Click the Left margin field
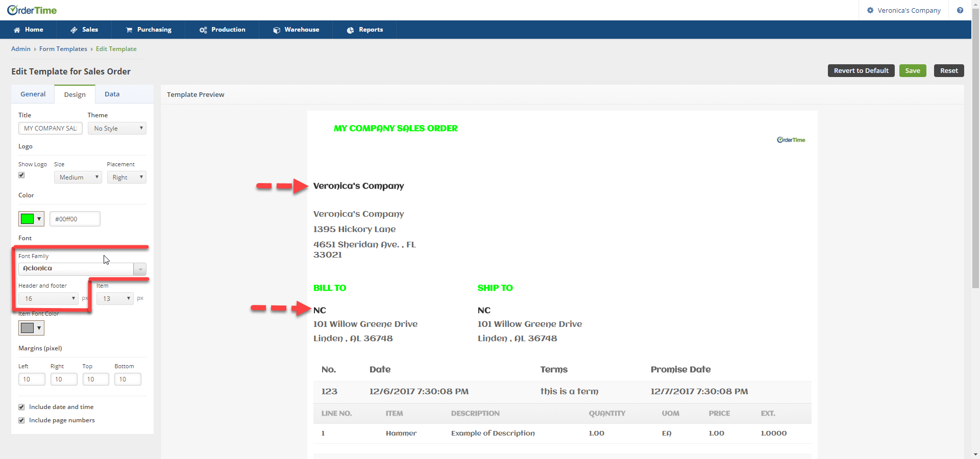 32,379
